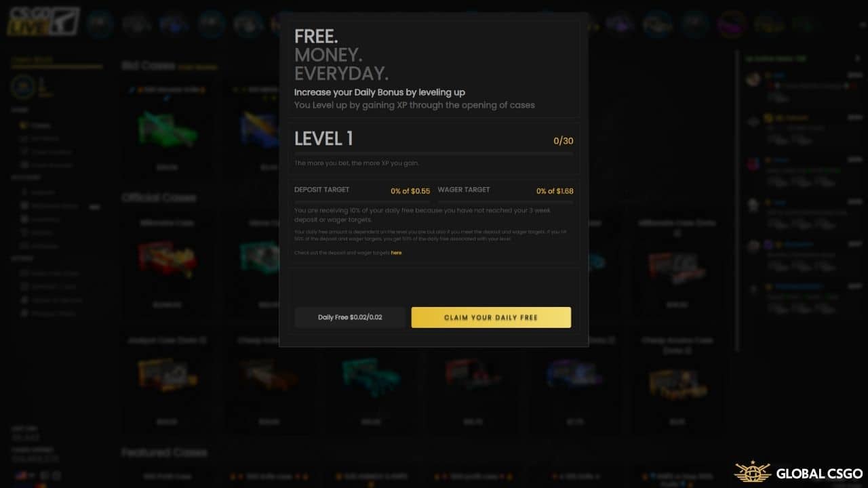Click the Wager Target progress bar
This screenshot has height=488, width=868.
click(505, 201)
